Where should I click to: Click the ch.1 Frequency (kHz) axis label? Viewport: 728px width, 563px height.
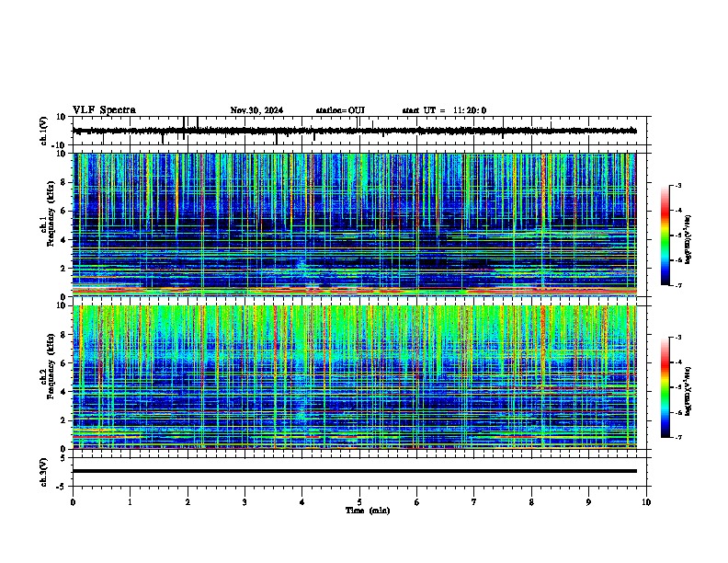pos(51,214)
